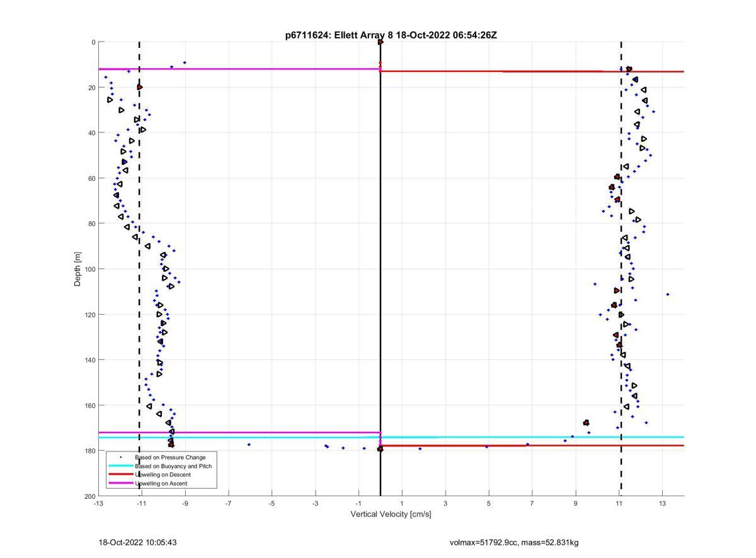
Task: Click the x-axis tick label '-1'
Action: coord(358,504)
